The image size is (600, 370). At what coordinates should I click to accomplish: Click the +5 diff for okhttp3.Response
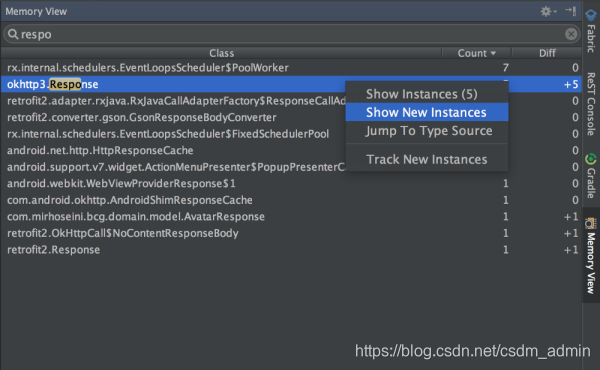click(x=571, y=85)
